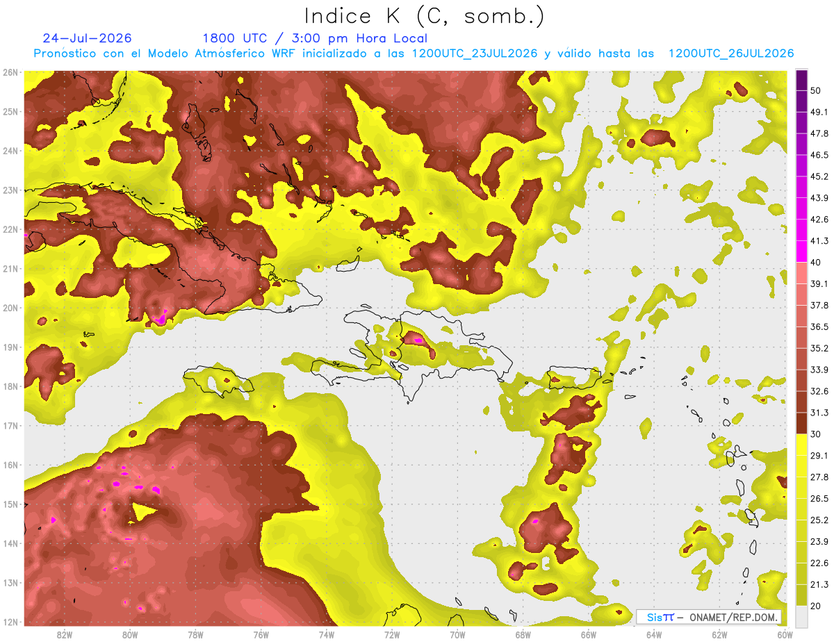Screen dimensions: 834x644
Task: Click longitude label "70W"
Action: pyautogui.click(x=457, y=634)
